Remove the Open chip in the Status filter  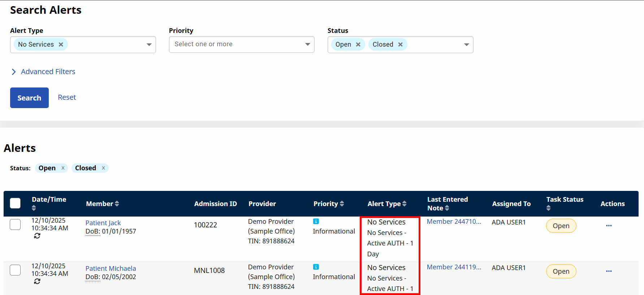pyautogui.click(x=358, y=44)
